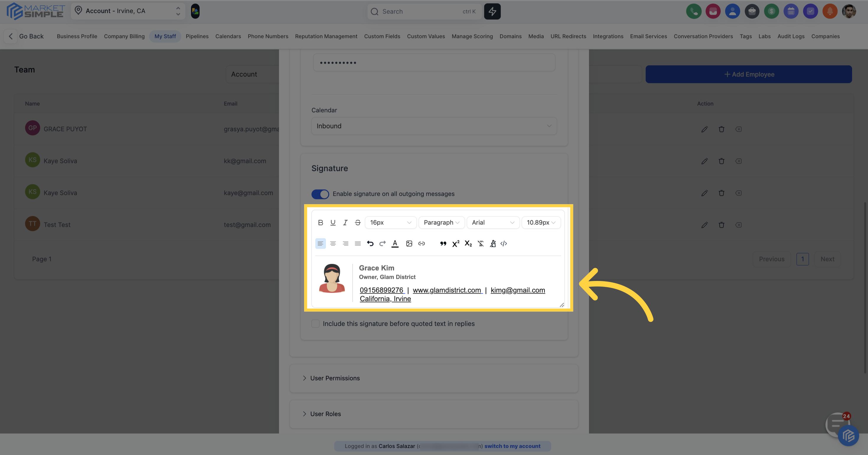Click the Add Employee button

[x=748, y=74]
